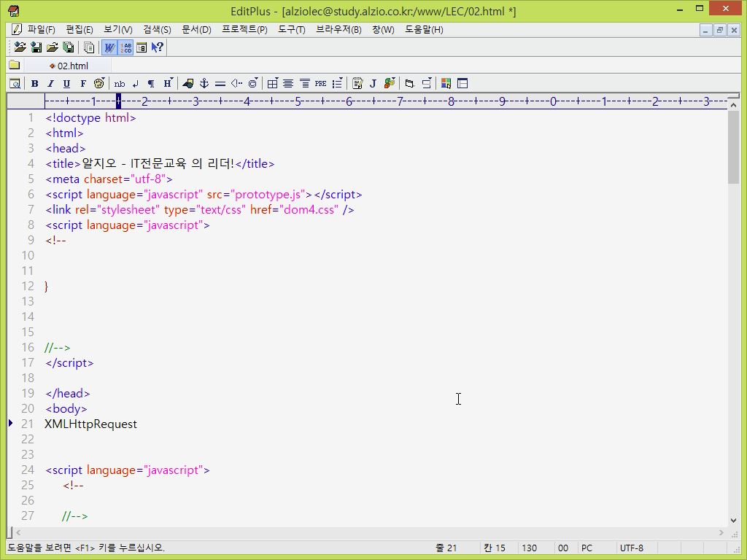Insert image tag icon

coord(187,83)
